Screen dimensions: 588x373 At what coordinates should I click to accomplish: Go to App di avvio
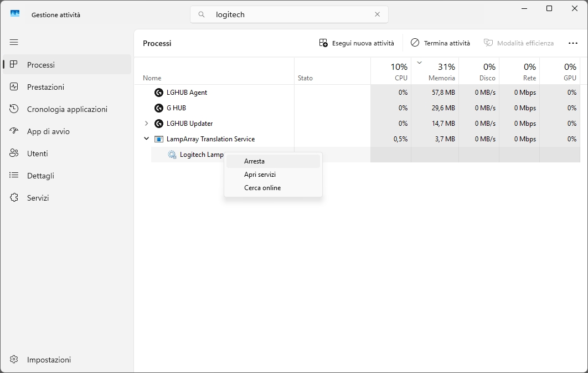(x=67, y=131)
